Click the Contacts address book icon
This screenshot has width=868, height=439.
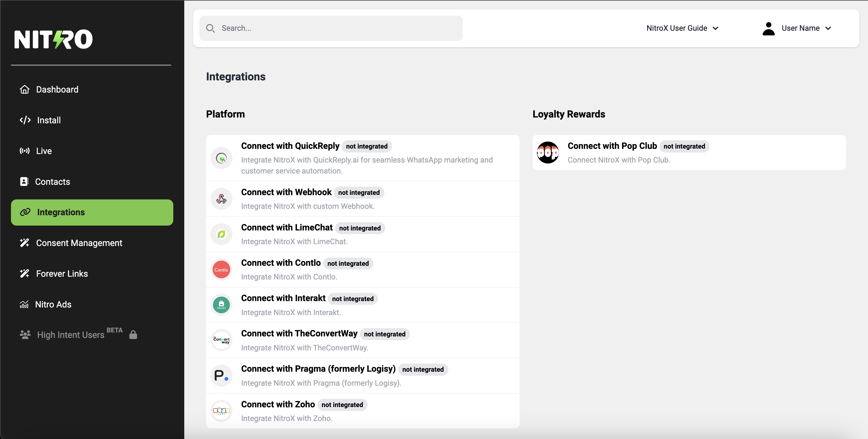[24, 181]
